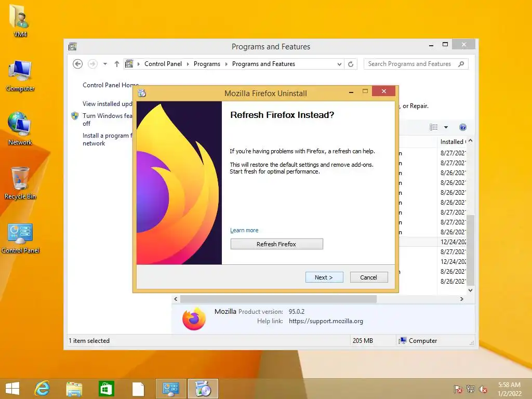Click the vertical scrollbar thumb

(x=470, y=250)
